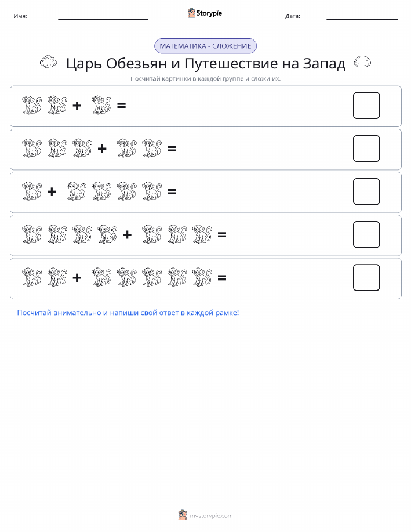Click the mystorypie.com footer mascot icon

[x=183, y=515]
